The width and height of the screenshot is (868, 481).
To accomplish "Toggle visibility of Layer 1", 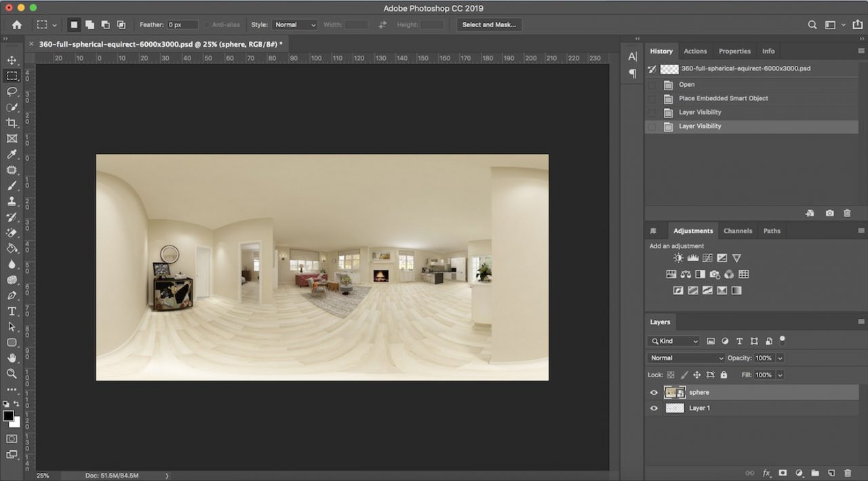I will coord(654,408).
